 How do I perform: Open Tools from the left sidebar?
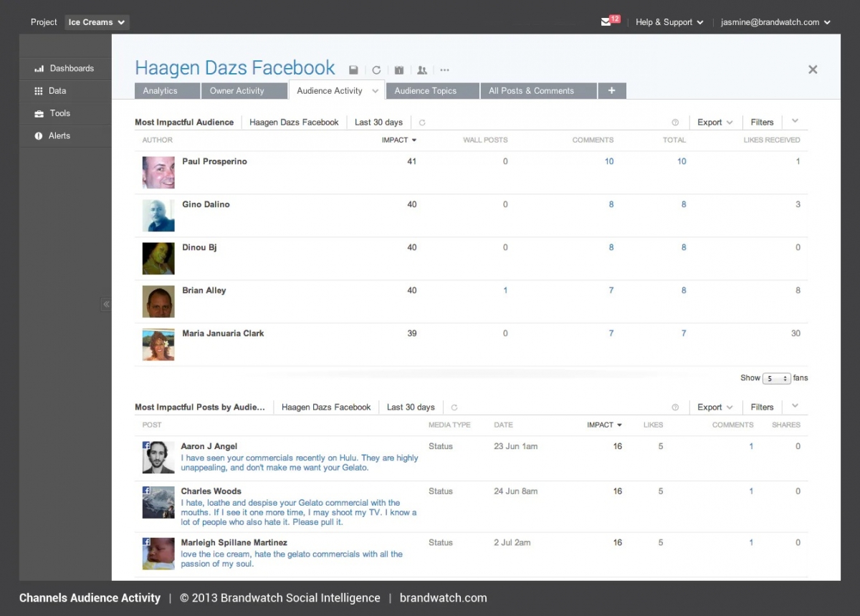point(59,113)
